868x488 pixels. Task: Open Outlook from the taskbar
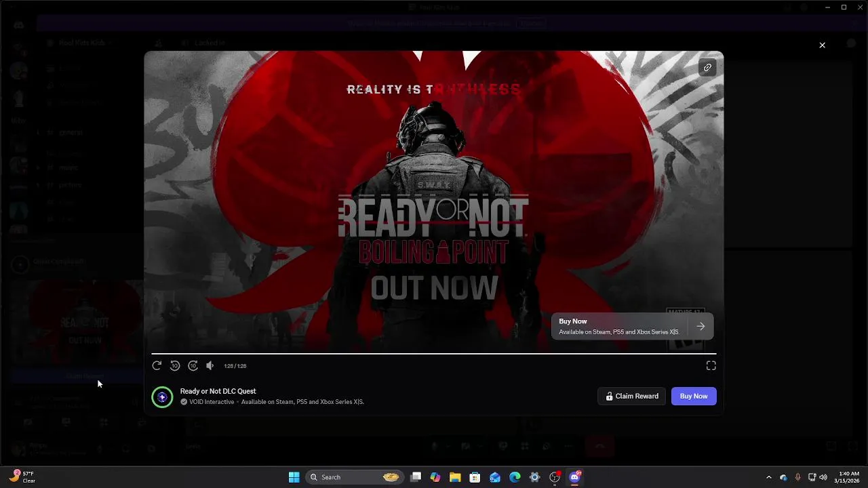click(495, 477)
